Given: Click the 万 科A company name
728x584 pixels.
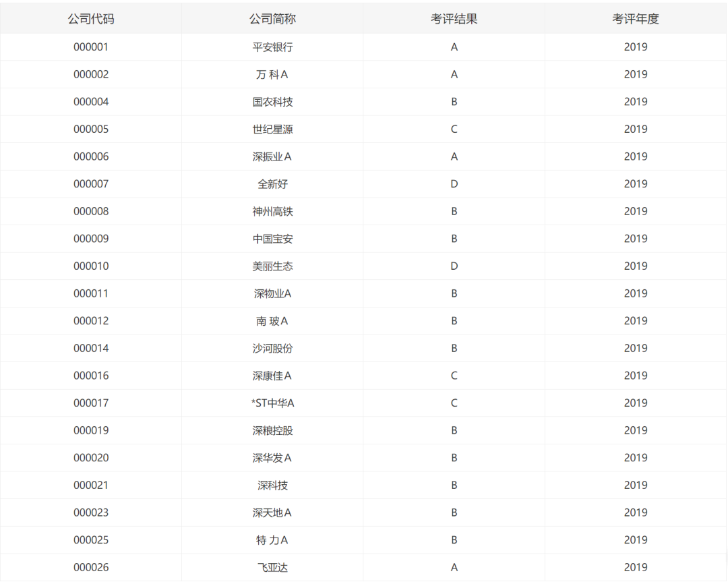Looking at the screenshot, I should [272, 74].
